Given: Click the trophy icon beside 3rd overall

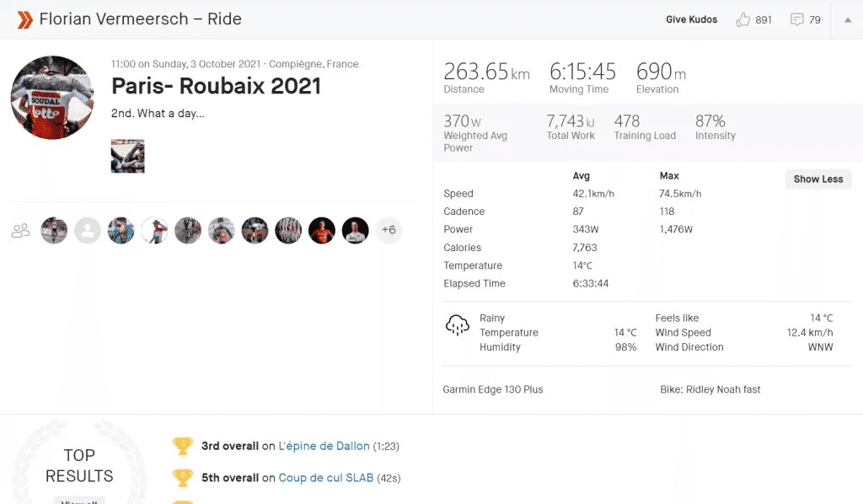Looking at the screenshot, I should point(182,446).
